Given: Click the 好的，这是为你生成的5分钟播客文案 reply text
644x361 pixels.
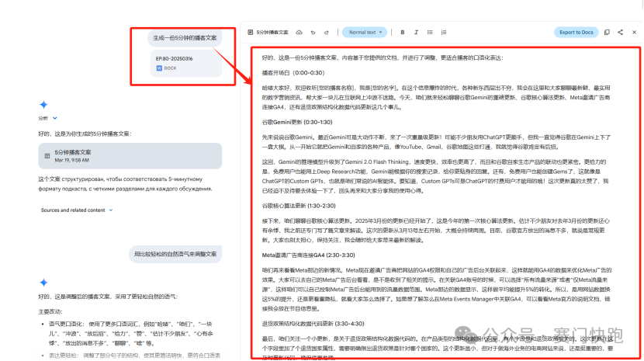Looking at the screenshot, I should point(85,134).
